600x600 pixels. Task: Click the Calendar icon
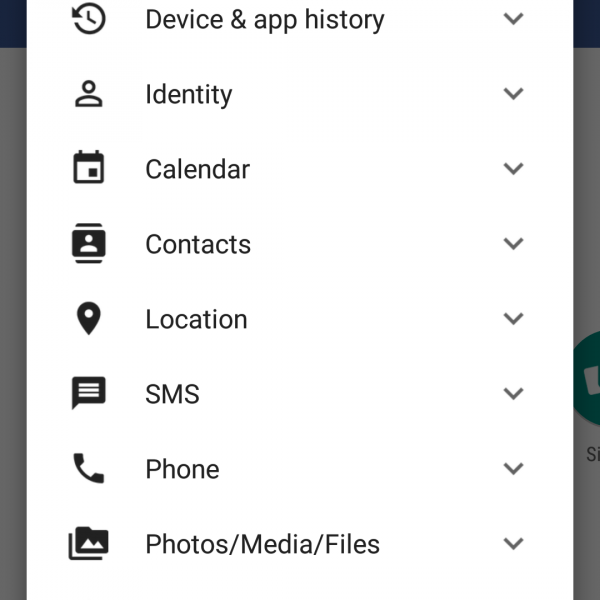pyautogui.click(x=89, y=168)
